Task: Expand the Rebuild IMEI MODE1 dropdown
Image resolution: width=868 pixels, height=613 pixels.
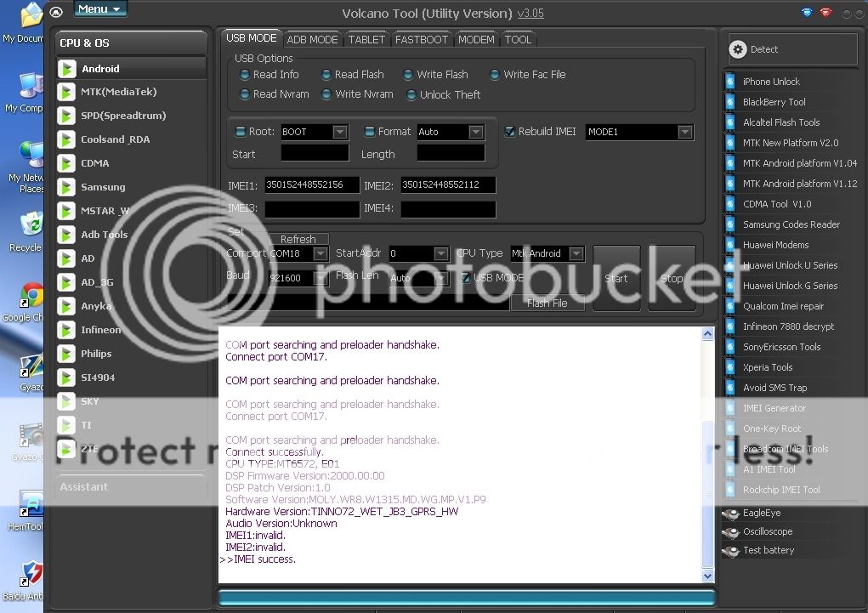Action: [x=684, y=132]
